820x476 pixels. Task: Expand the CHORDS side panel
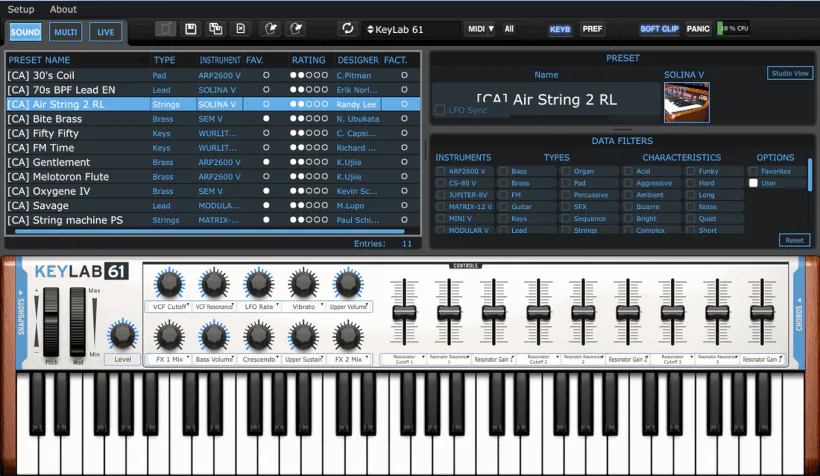(799, 314)
